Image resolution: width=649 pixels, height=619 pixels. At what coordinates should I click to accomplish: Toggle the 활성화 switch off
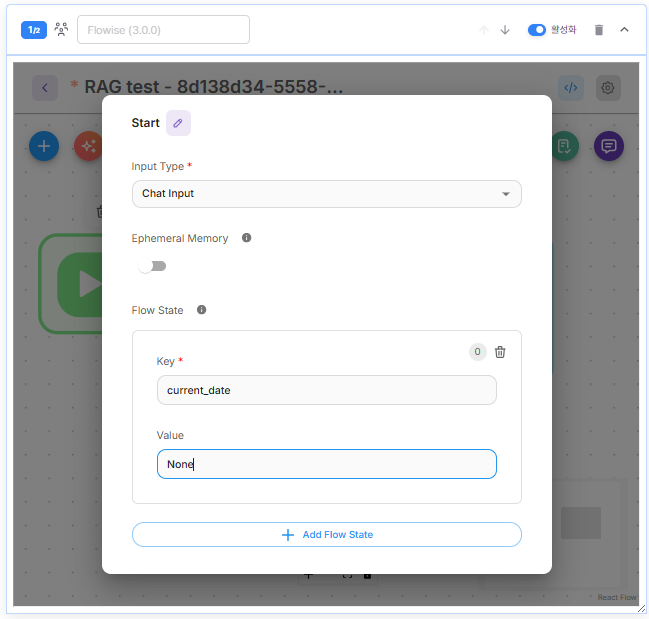point(537,30)
